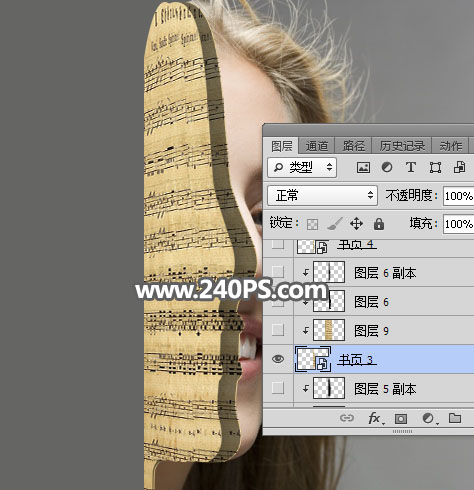Click the 填充 value field

(458, 224)
